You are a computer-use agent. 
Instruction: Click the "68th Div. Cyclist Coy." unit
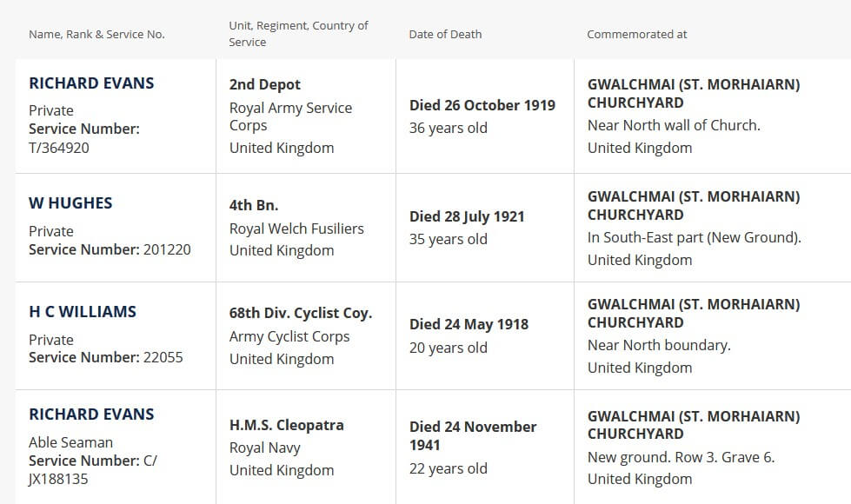(x=300, y=314)
